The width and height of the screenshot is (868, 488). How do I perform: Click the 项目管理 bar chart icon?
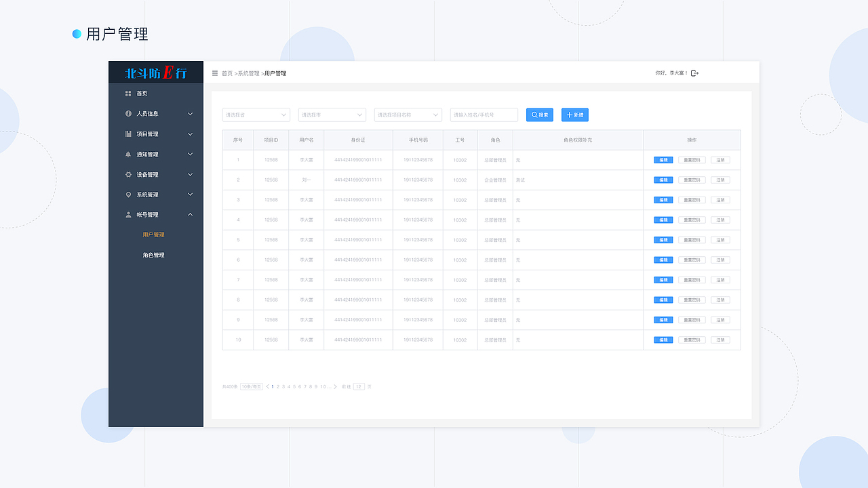pyautogui.click(x=128, y=134)
